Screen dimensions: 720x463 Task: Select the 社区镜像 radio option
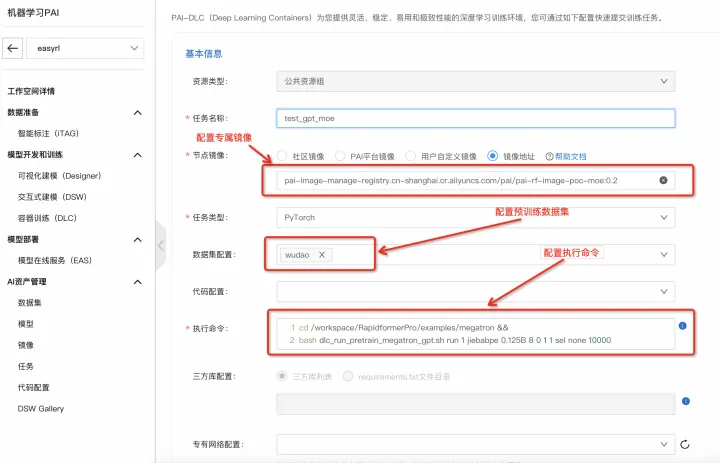point(283,156)
